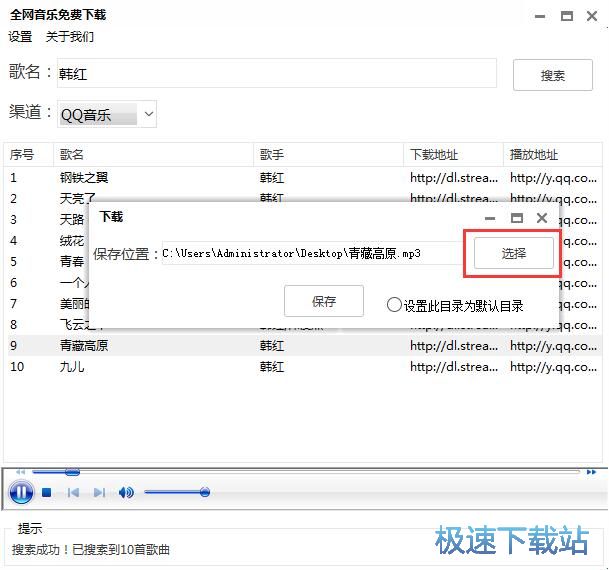Viewport: 609px width, 570px height.
Task: Adjust the volume slider handle
Action: pos(205,492)
